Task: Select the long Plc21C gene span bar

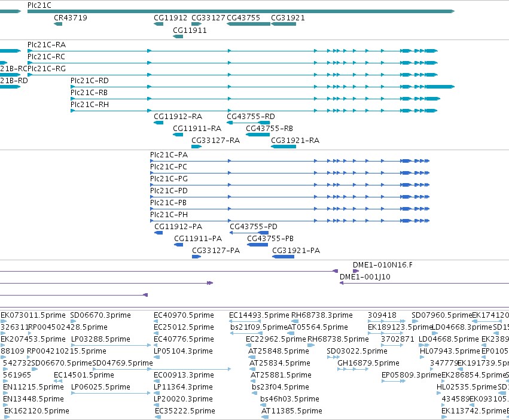Action: [x=241, y=11]
